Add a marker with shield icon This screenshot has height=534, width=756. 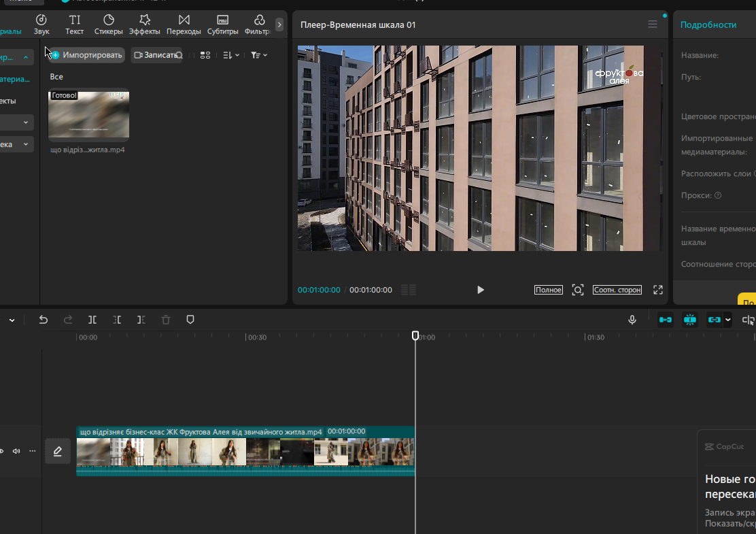coord(190,320)
